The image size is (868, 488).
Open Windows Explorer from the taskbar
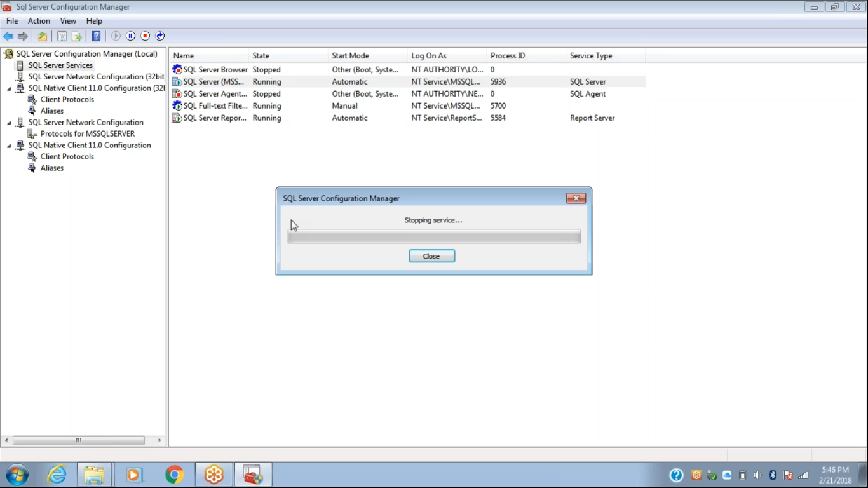94,475
